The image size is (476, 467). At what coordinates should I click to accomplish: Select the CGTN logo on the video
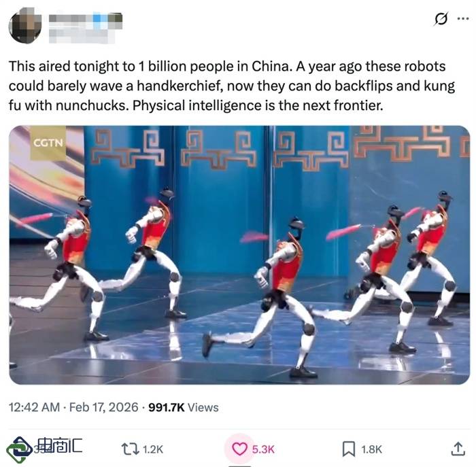[x=48, y=143]
